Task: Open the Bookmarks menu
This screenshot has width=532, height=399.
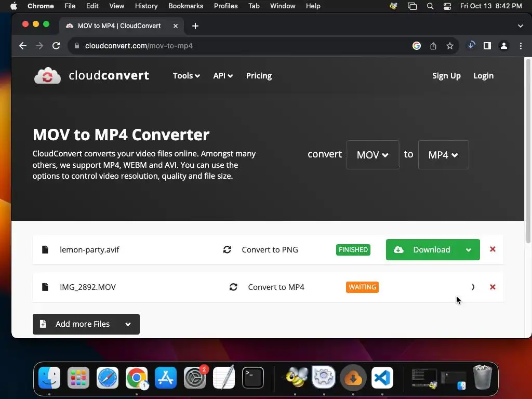Action: click(185, 6)
